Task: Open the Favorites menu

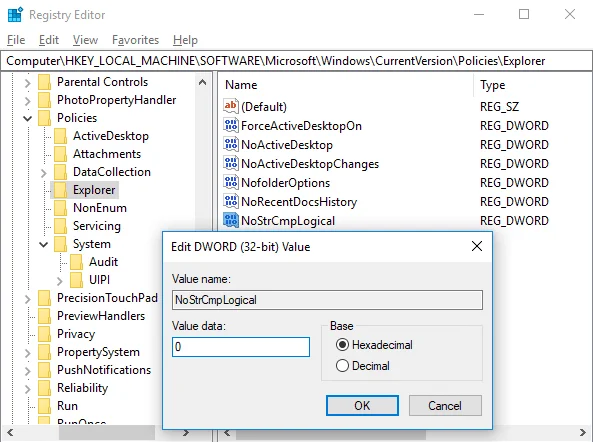Action: coord(135,40)
